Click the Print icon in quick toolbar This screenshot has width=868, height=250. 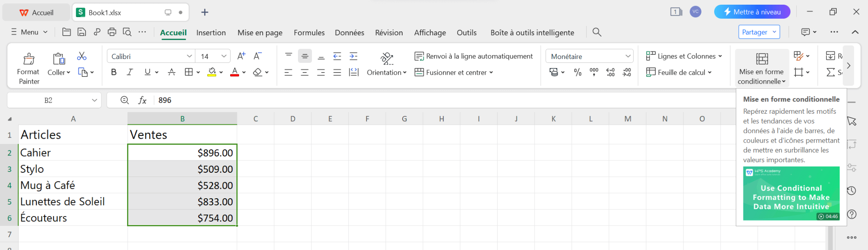coord(112,32)
